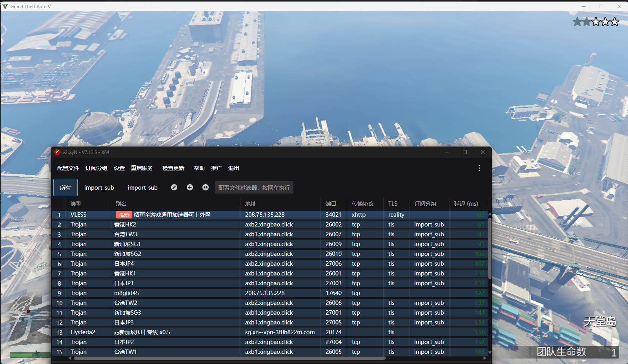Open the 帮助 menu
628x364 pixels.
[199, 168]
